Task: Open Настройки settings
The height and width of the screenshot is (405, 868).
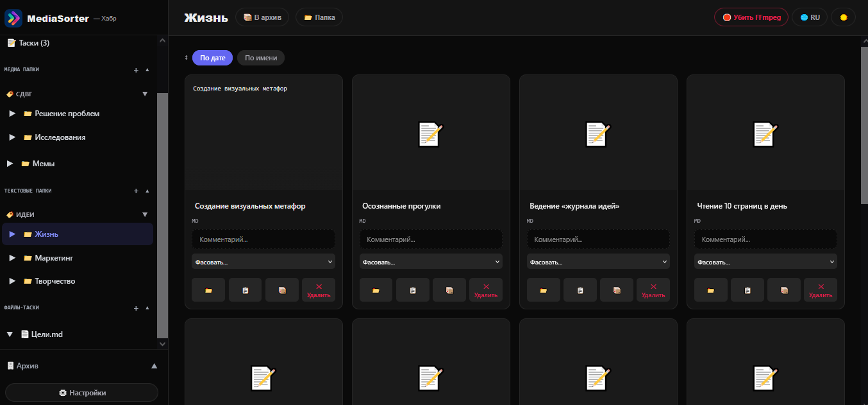Action: 82,393
